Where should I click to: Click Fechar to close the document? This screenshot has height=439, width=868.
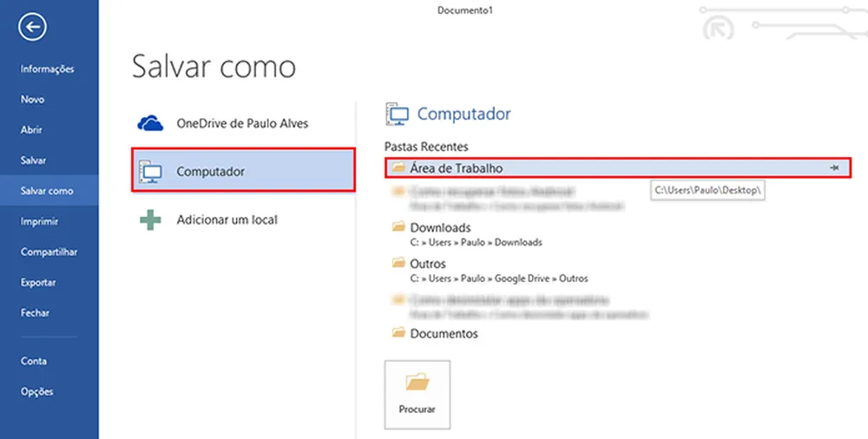pyautogui.click(x=36, y=312)
